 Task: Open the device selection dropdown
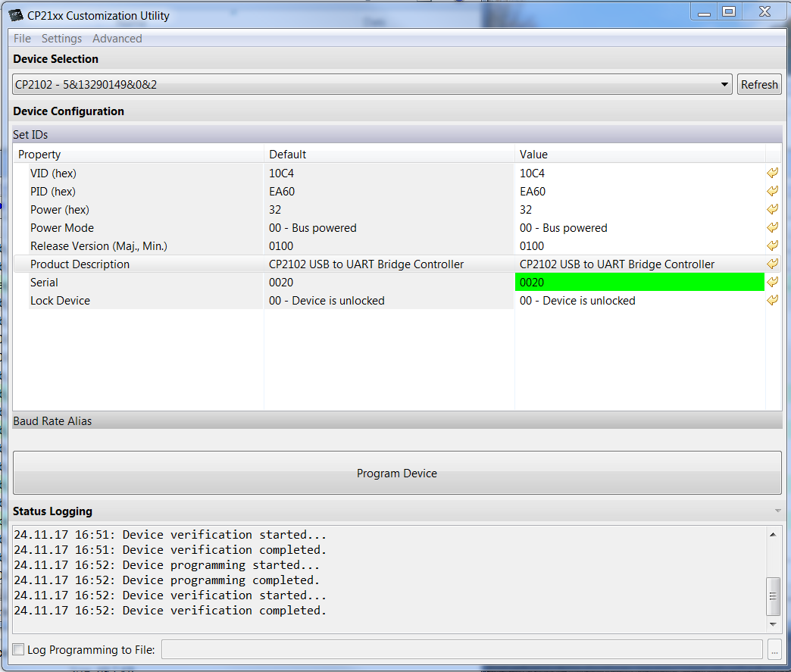pyautogui.click(x=372, y=84)
